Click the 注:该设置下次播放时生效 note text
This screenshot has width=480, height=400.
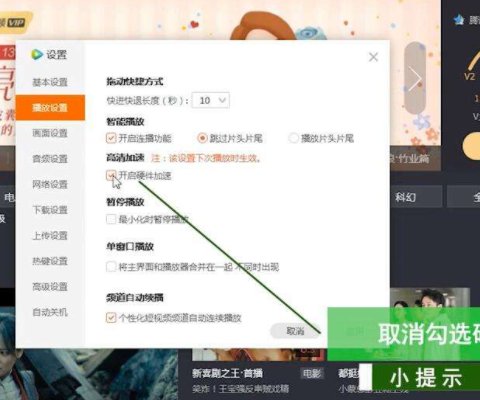[x=206, y=158]
